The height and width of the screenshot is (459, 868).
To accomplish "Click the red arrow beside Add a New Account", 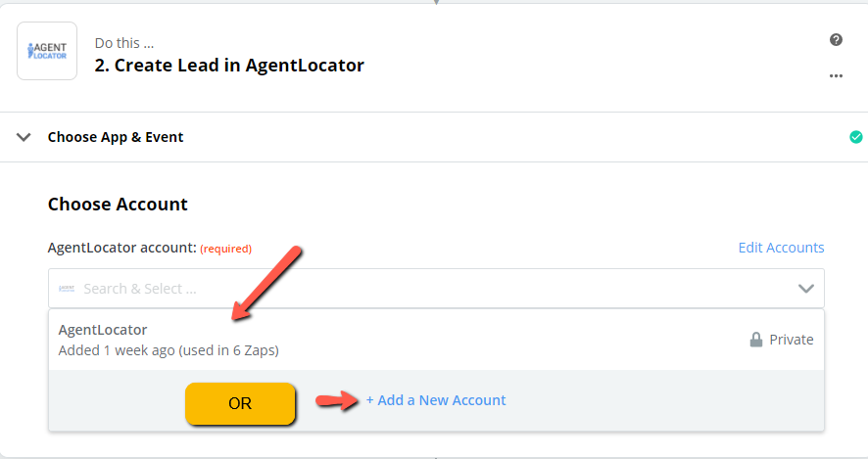I will click(x=337, y=400).
